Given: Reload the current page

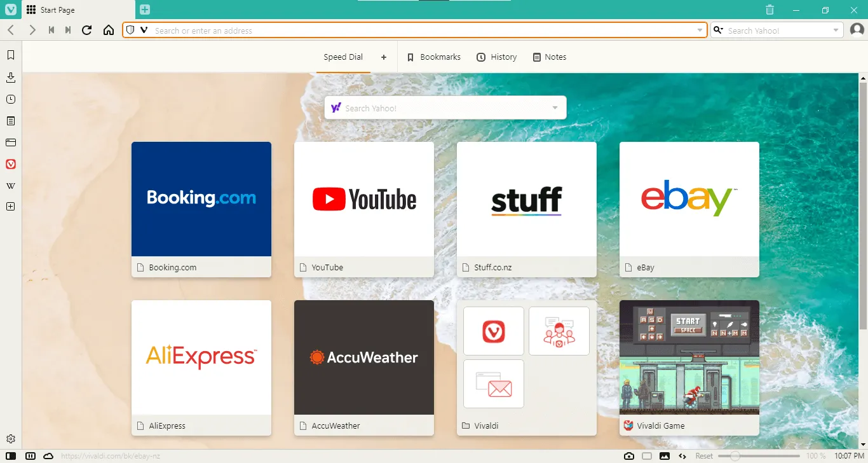Looking at the screenshot, I should (x=87, y=30).
